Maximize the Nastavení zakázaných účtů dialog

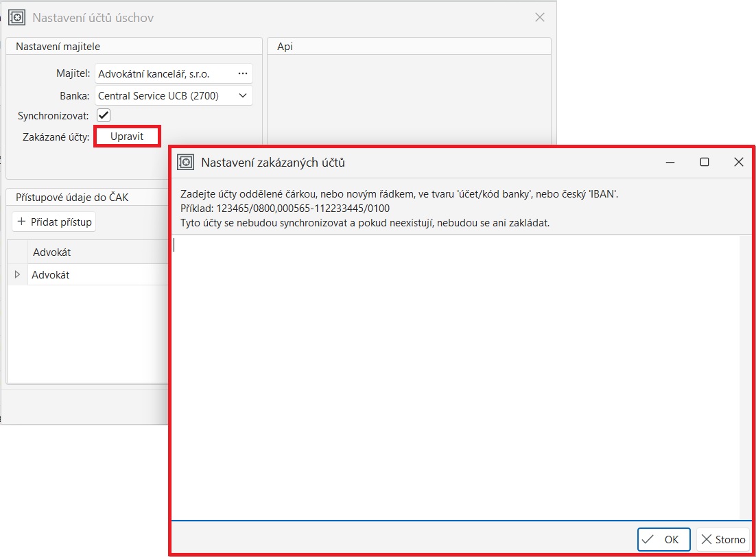tap(704, 163)
